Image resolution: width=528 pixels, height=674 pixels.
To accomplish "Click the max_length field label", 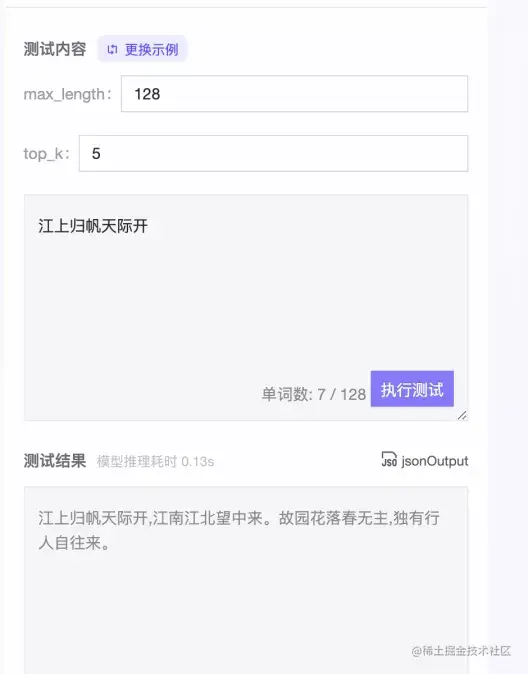I will tap(68, 94).
